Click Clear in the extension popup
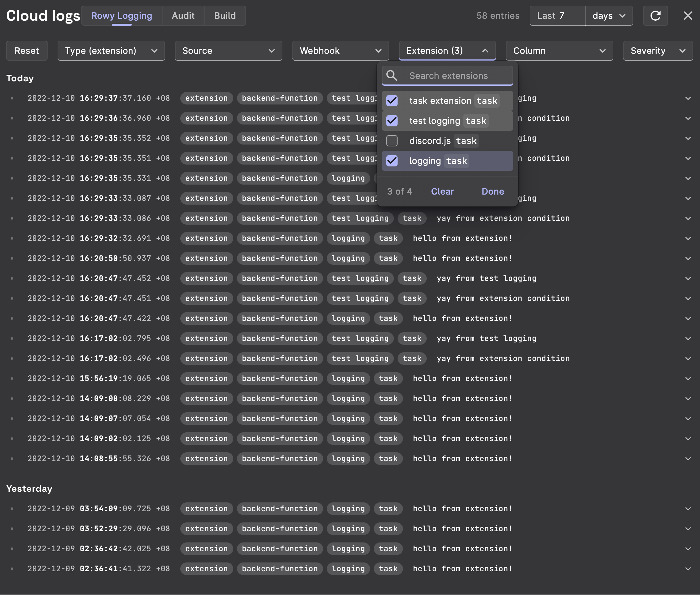The image size is (700, 595). (x=442, y=191)
